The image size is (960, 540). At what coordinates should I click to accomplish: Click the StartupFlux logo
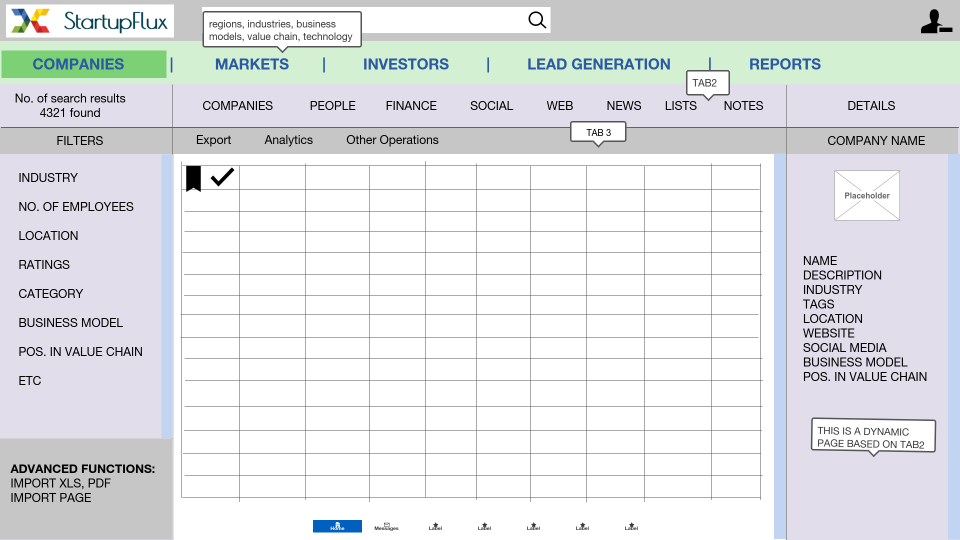click(x=88, y=21)
